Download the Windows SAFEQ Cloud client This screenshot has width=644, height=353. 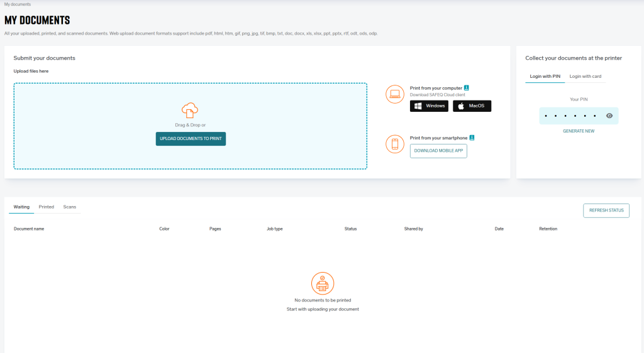430,106
